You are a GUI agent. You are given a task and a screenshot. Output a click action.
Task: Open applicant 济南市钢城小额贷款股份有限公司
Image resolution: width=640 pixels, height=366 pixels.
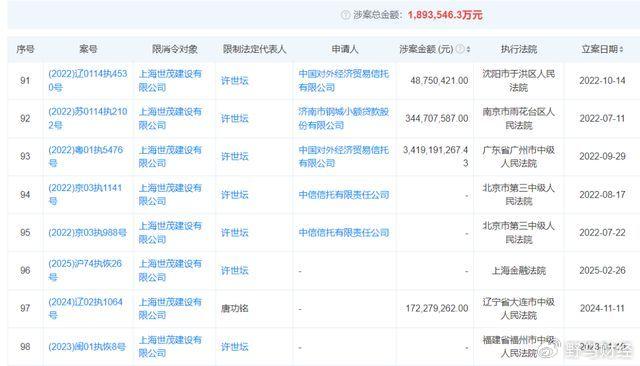point(344,118)
